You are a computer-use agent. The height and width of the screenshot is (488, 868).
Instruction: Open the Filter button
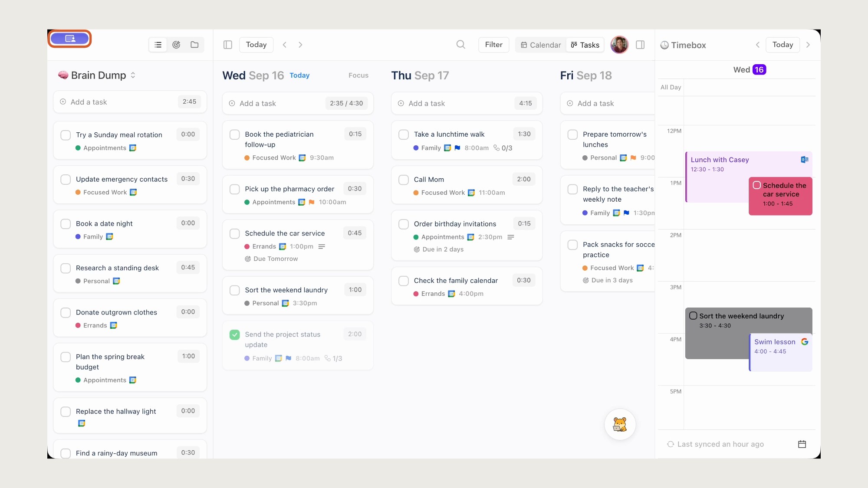[494, 45]
